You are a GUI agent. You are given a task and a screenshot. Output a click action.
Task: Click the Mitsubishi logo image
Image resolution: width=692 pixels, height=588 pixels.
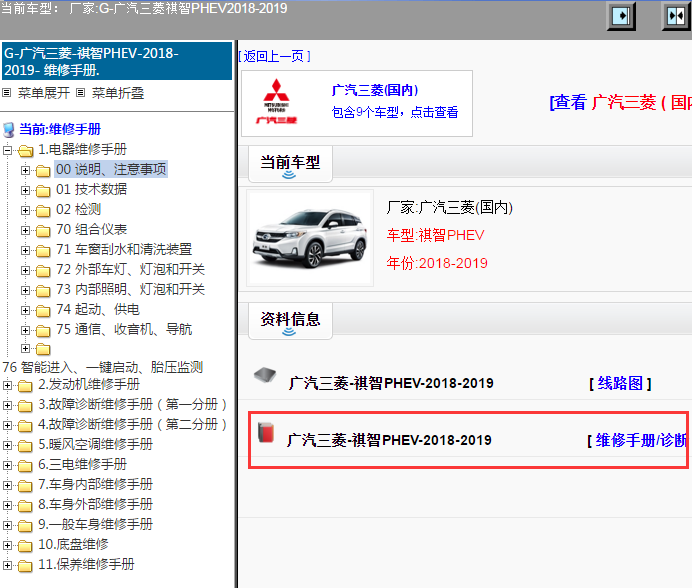tap(277, 102)
